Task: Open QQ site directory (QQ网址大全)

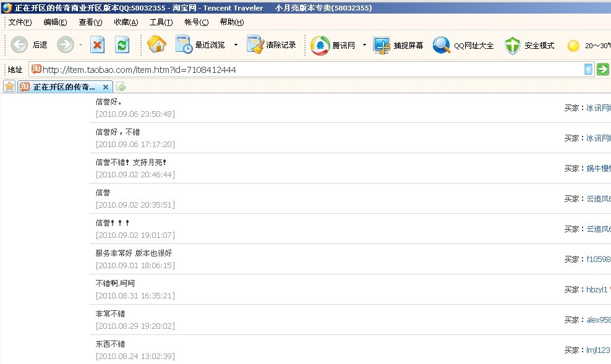Action: click(x=463, y=45)
